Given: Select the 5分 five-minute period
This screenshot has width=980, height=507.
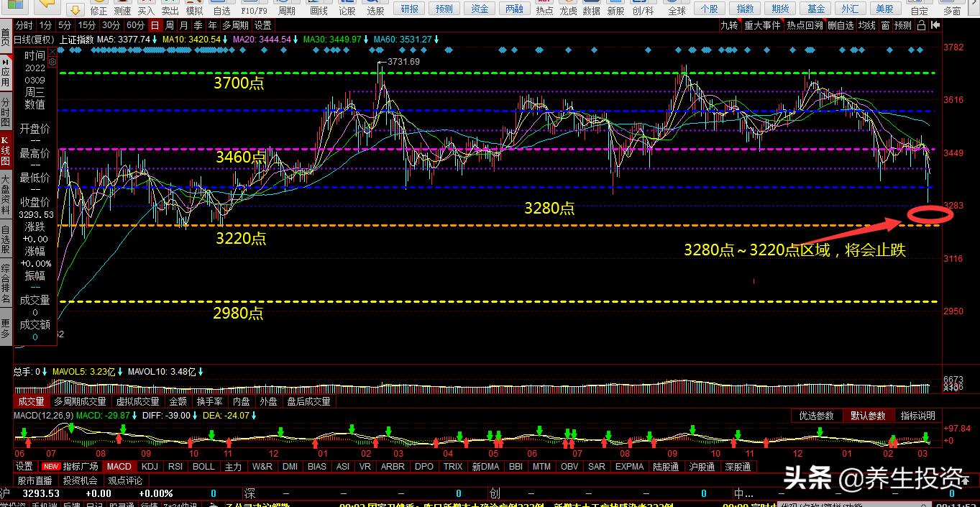Looking at the screenshot, I should click(65, 25).
